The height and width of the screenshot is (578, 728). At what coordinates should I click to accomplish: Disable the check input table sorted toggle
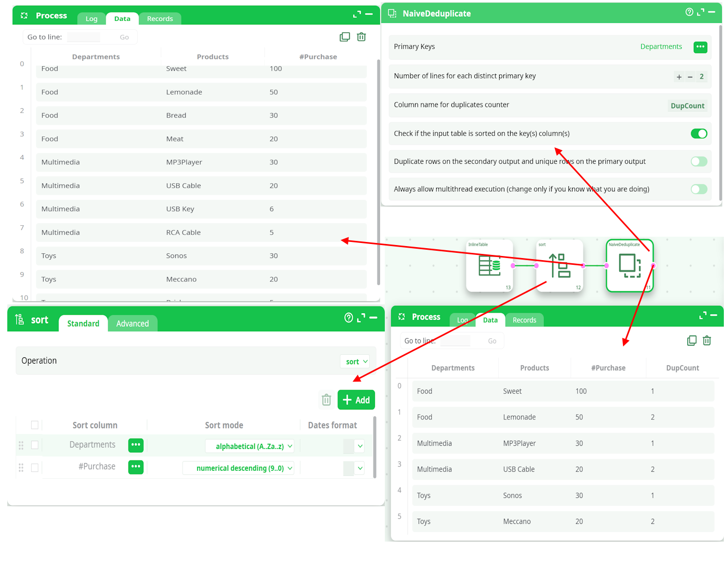click(699, 134)
